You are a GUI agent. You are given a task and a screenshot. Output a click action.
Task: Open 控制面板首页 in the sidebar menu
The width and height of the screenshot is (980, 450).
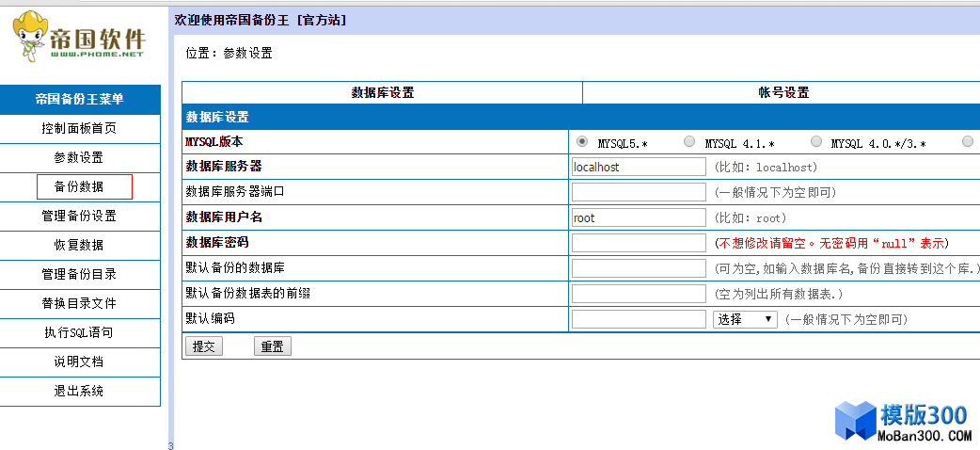(x=79, y=129)
